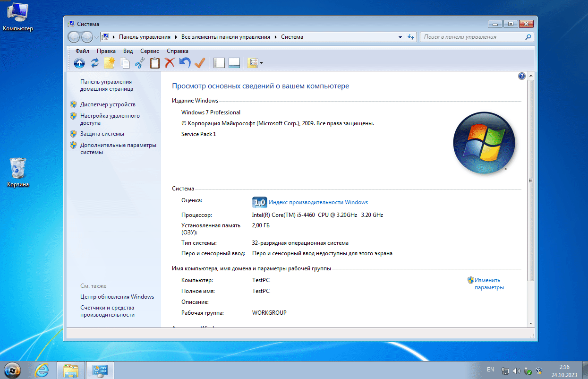Open Windows Explorer from taskbar
This screenshot has height=379, width=588.
tap(71, 370)
